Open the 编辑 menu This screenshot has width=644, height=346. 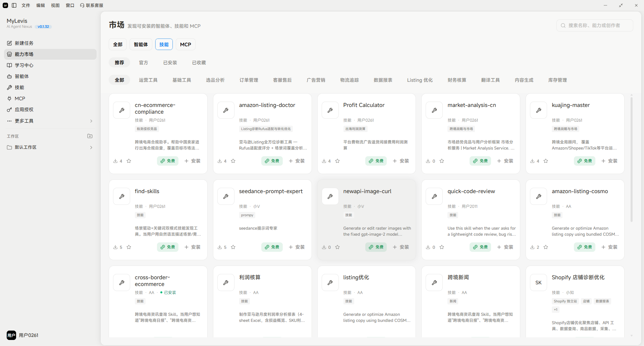tap(41, 5)
